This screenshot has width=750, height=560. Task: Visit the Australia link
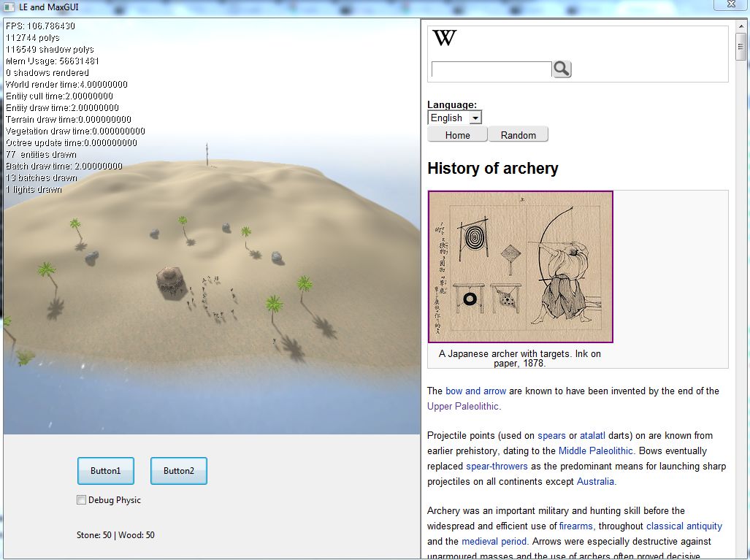point(595,482)
